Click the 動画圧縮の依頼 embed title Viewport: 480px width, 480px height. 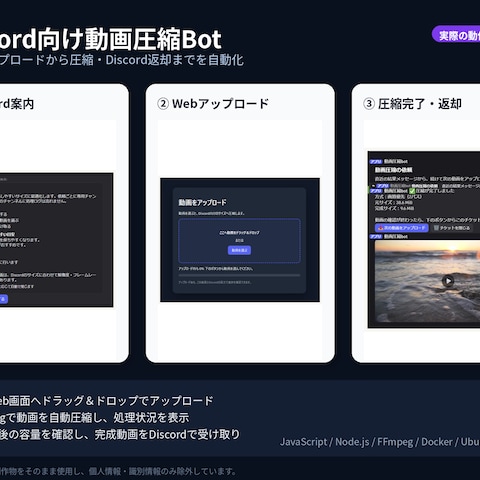tap(394, 170)
